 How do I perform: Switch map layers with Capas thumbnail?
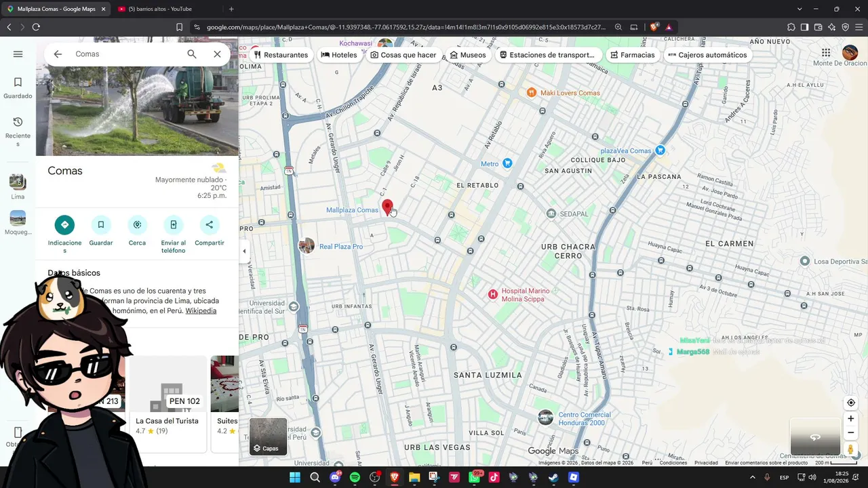(x=269, y=436)
